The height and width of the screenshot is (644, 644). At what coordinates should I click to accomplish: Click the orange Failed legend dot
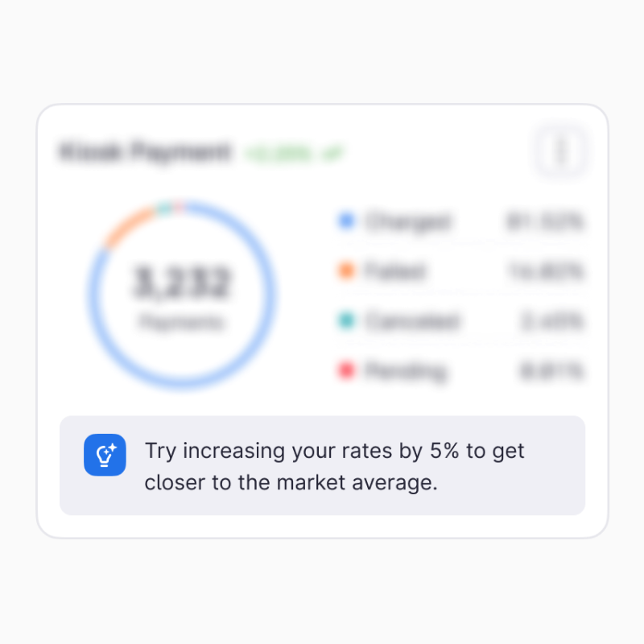tap(347, 271)
